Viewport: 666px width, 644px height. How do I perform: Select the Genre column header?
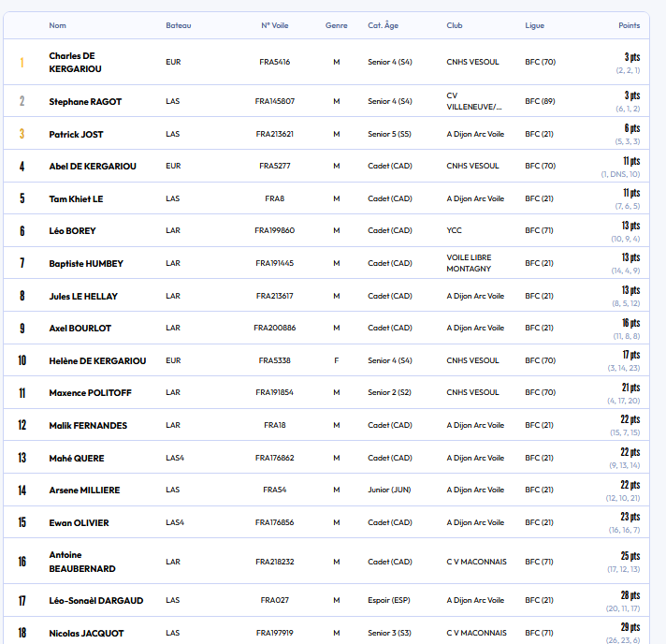click(337, 25)
